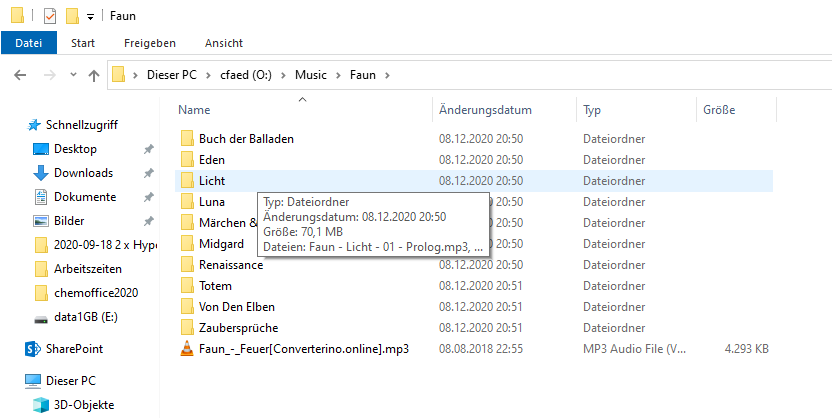Viewport: 832px width, 418px height.
Task: Open the Freigeben ribbon tab
Action: 150,43
